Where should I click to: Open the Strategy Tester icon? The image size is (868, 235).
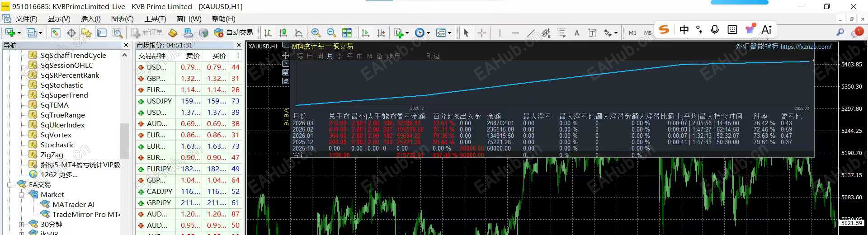[117, 33]
